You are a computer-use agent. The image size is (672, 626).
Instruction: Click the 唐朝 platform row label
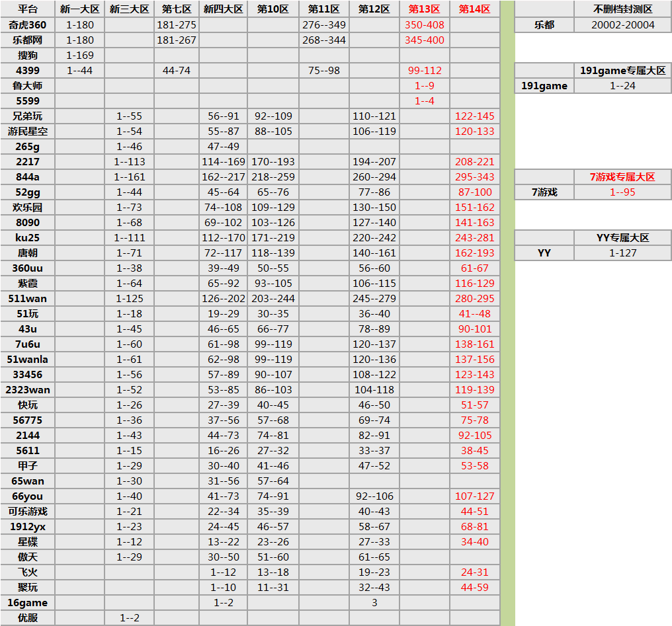coord(27,253)
